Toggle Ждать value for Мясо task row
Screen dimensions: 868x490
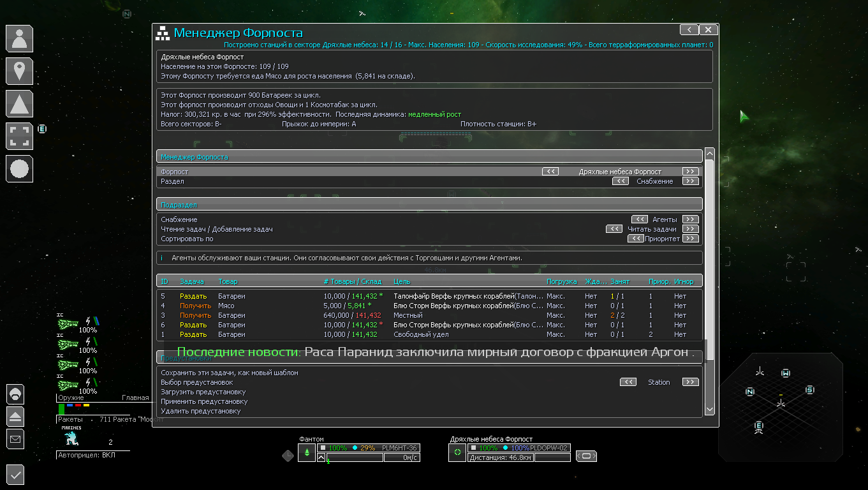(591, 306)
